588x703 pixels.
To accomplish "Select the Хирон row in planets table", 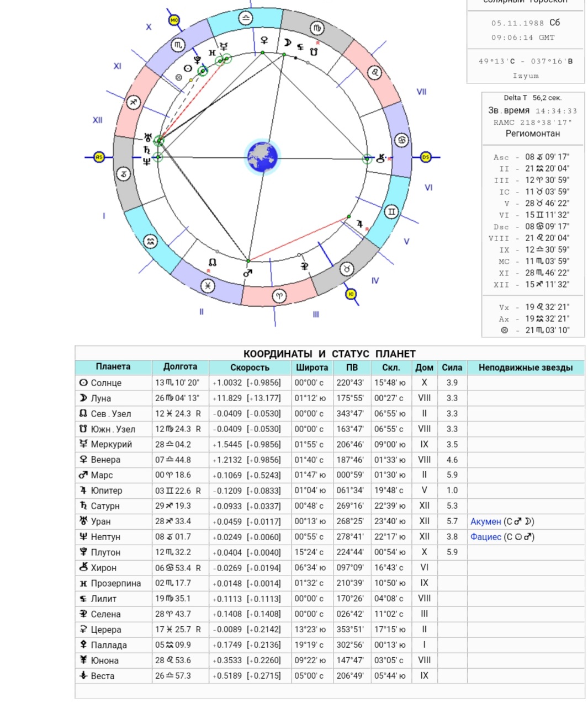I will (103, 568).
